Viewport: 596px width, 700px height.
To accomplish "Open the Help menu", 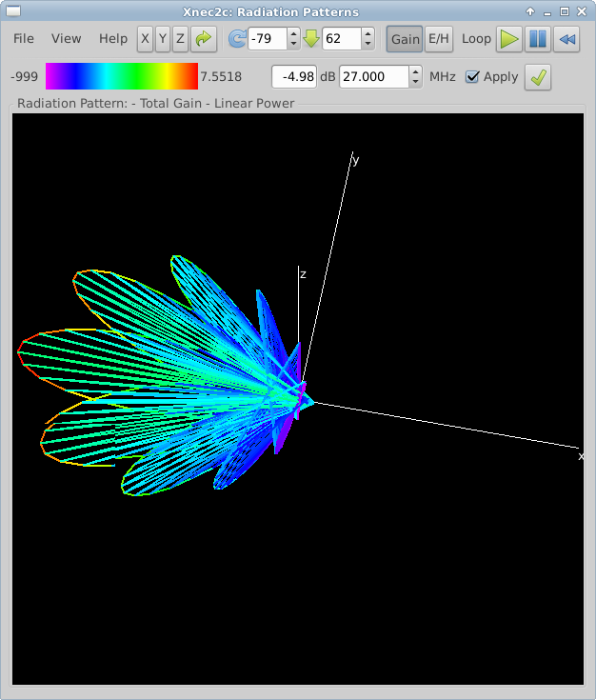I will 113,39.
